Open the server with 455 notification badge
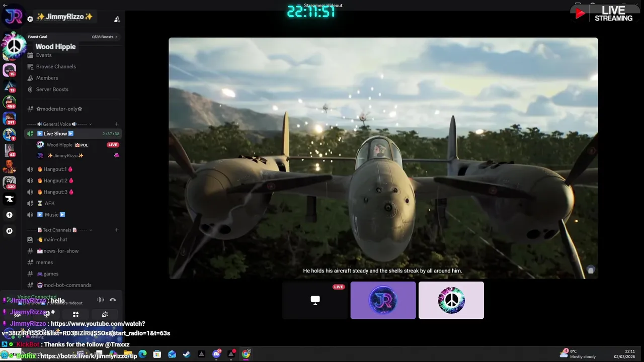 10,102
